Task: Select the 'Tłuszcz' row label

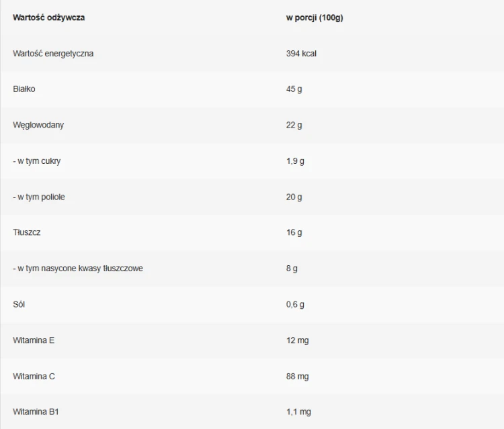Action: (27, 232)
